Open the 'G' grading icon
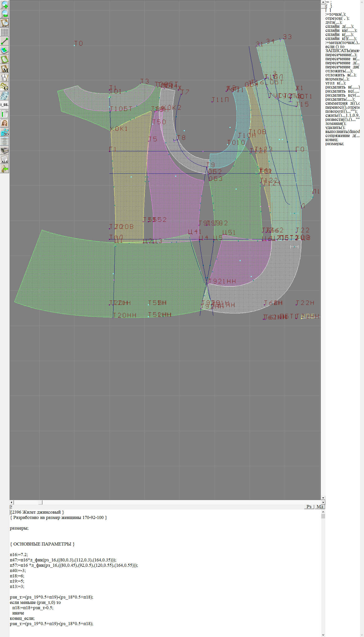The height and width of the screenshot is (637, 364). click(5, 87)
